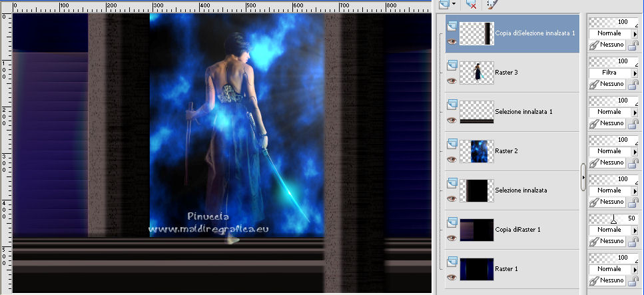This screenshot has height=295, width=644.
Task: Click the Raster 2 opacity slider
Action: tap(613, 140)
